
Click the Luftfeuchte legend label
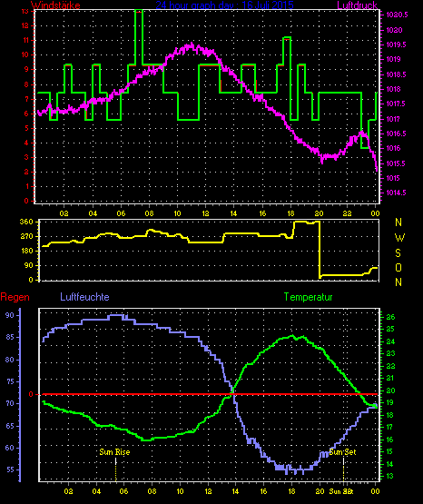click(x=84, y=297)
